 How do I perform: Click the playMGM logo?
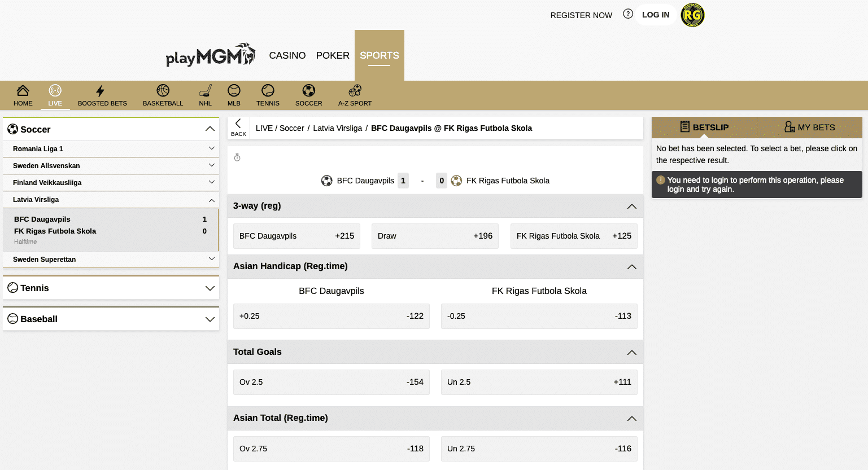tap(210, 55)
